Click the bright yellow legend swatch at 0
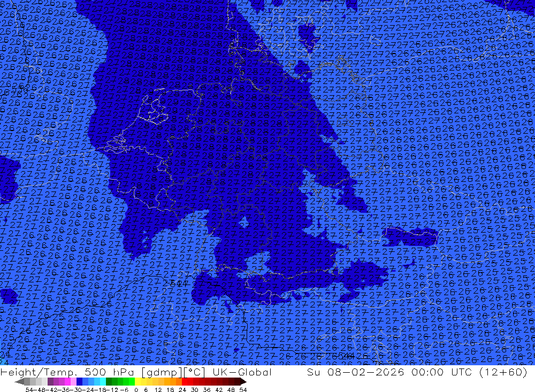Viewport: 535px width, 392px height. point(138,382)
